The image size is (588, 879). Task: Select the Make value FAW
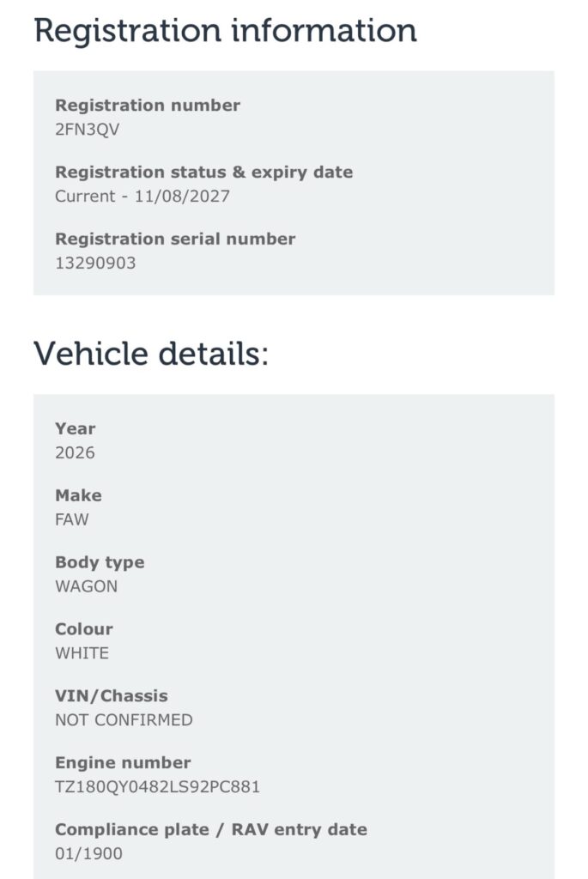pyautogui.click(x=72, y=519)
